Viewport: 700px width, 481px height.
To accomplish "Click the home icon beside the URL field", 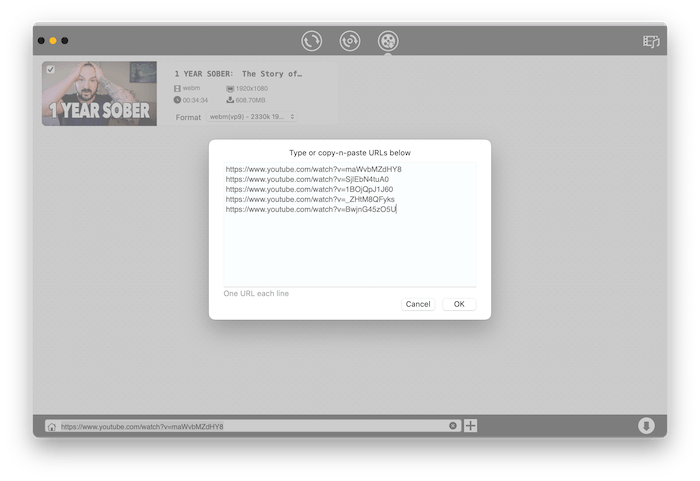I will pyautogui.click(x=51, y=426).
